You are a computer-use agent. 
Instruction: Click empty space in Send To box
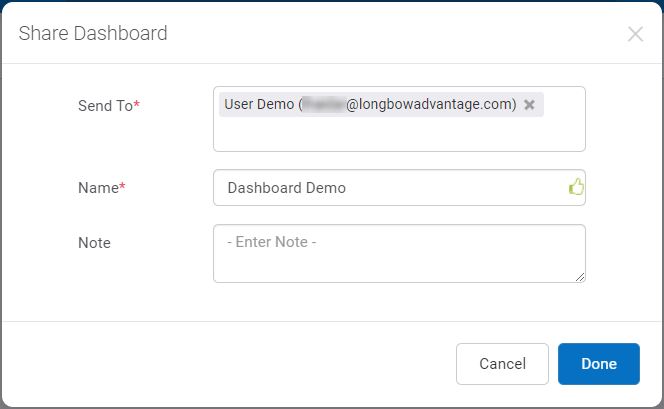point(399,135)
